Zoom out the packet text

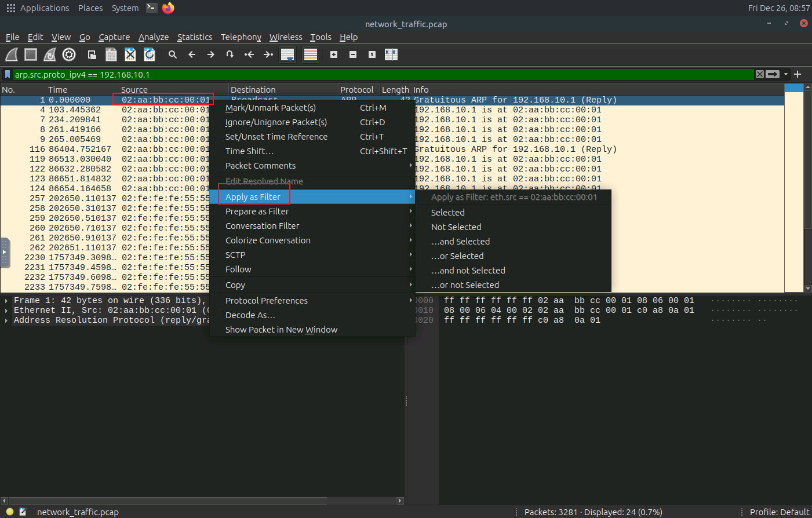[x=353, y=54]
